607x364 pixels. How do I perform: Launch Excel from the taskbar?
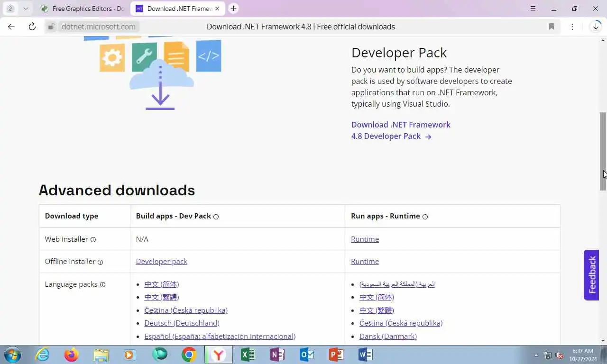tap(248, 355)
